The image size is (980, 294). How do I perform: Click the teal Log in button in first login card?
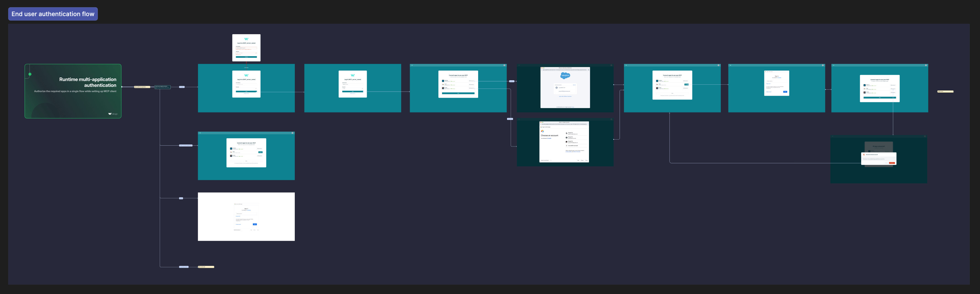(x=246, y=91)
